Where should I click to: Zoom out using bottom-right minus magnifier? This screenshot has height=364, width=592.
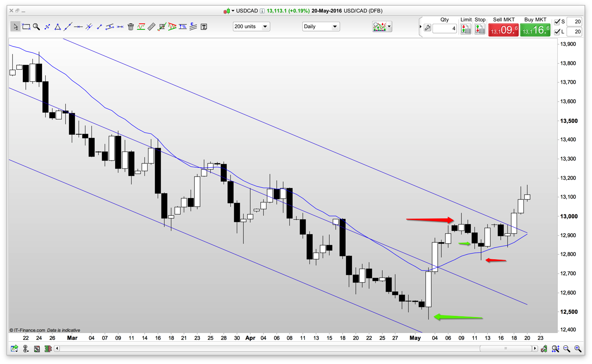(x=567, y=349)
